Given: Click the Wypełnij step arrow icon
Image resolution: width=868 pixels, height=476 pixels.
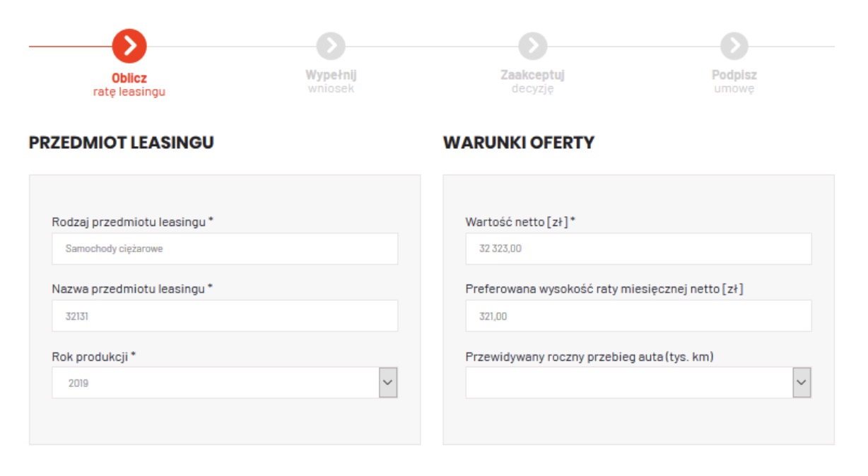Looking at the screenshot, I should tap(331, 46).
